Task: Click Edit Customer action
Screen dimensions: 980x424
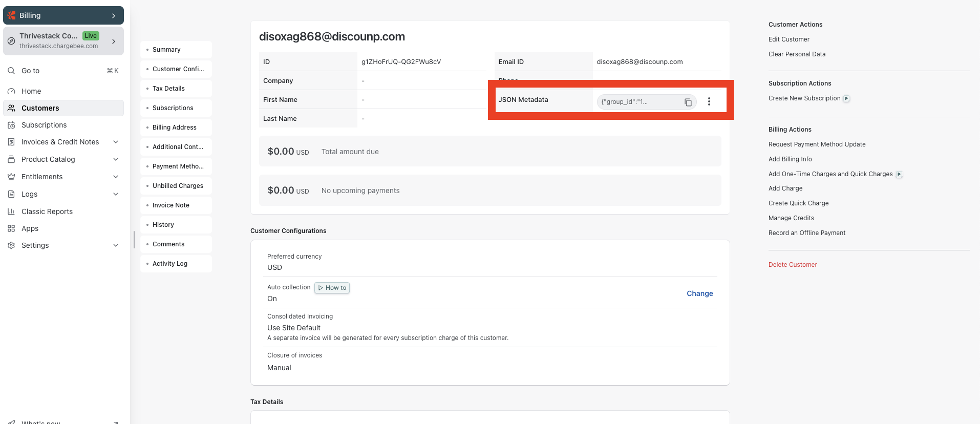Action: click(x=789, y=39)
